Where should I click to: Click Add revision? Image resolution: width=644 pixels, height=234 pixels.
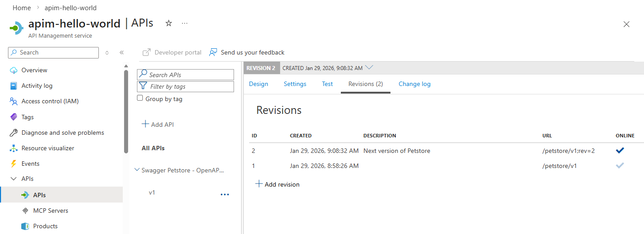pos(277,184)
